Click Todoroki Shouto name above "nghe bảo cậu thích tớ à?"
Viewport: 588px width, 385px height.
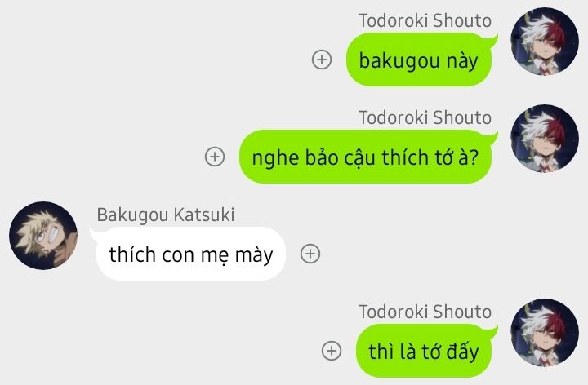(425, 117)
